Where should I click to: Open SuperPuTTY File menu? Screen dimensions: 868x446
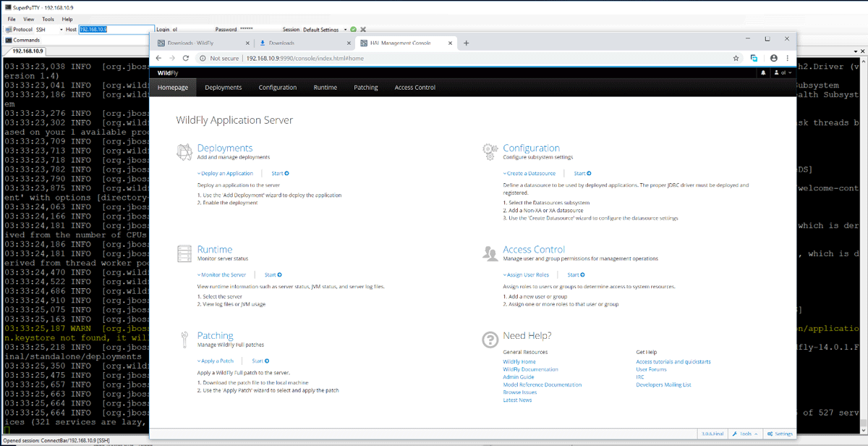point(12,19)
